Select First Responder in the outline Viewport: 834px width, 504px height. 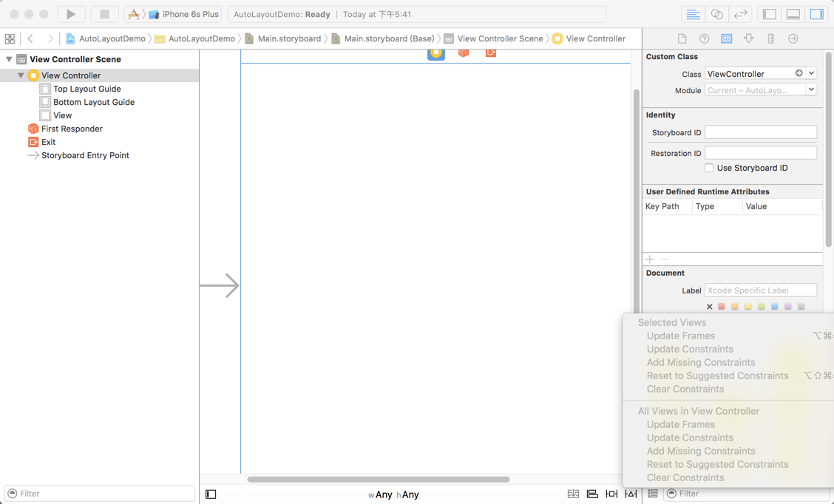click(71, 129)
